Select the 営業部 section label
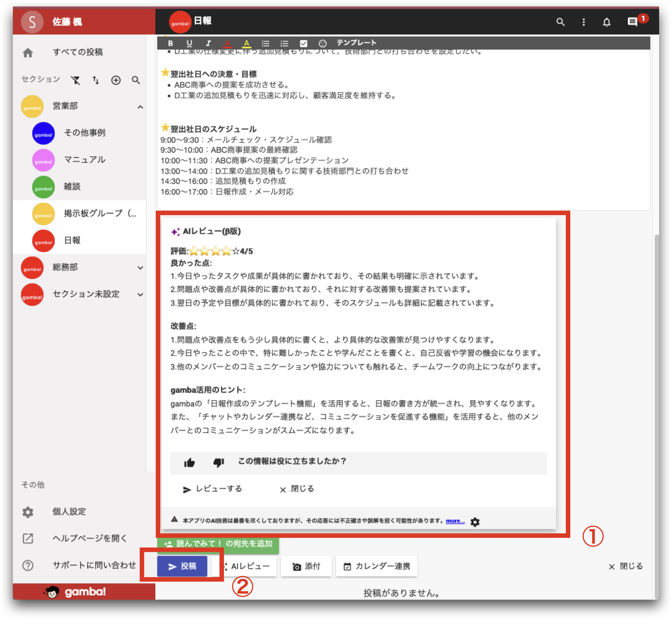This screenshot has height=619, width=672. coord(65,106)
